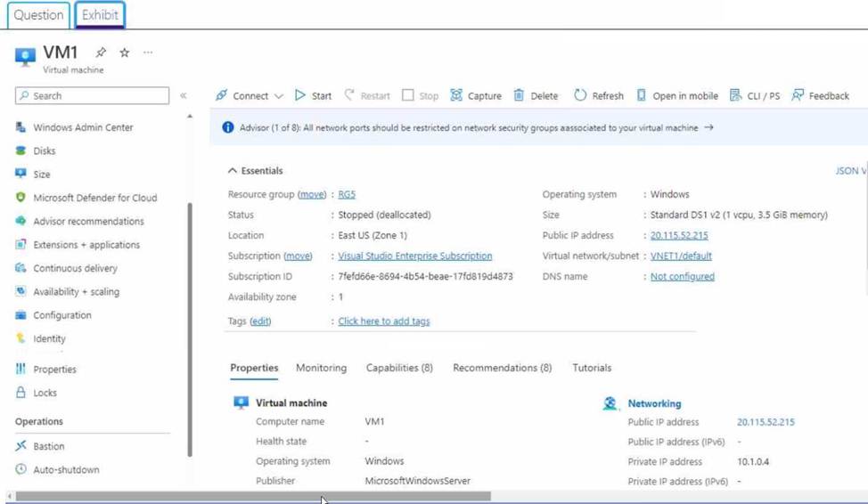Open the more options ellipsis next to VM1
The image size is (868, 504).
click(148, 53)
